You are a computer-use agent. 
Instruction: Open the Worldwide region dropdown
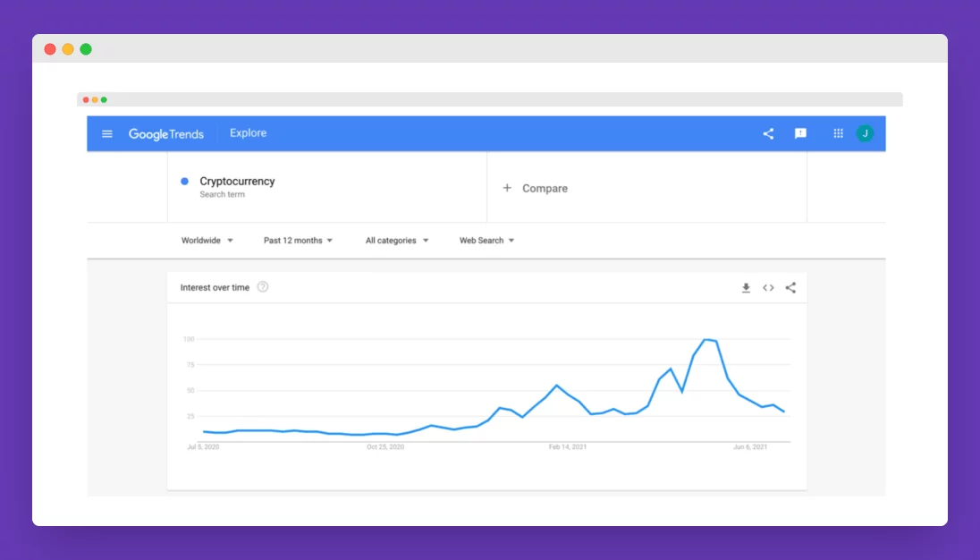(207, 240)
